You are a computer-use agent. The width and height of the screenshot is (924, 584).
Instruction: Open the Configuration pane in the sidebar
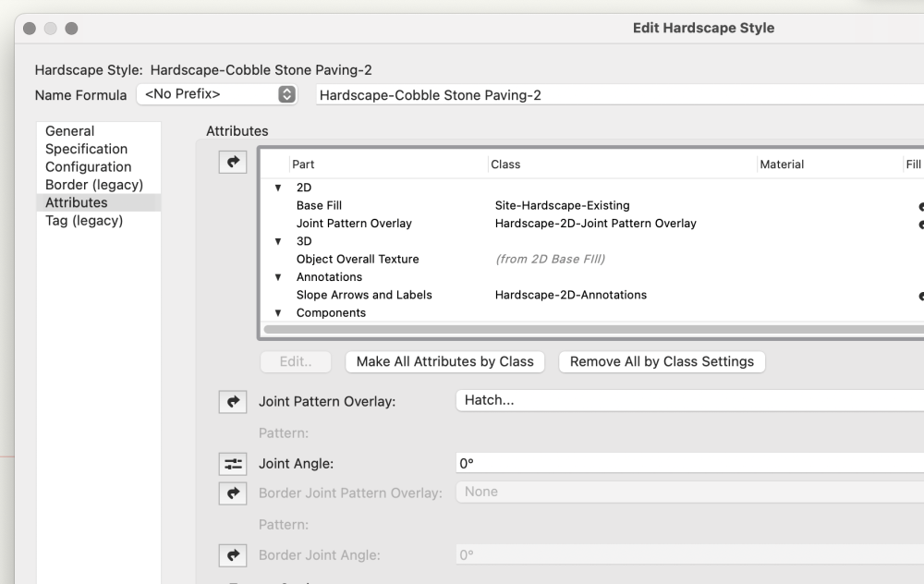point(89,167)
